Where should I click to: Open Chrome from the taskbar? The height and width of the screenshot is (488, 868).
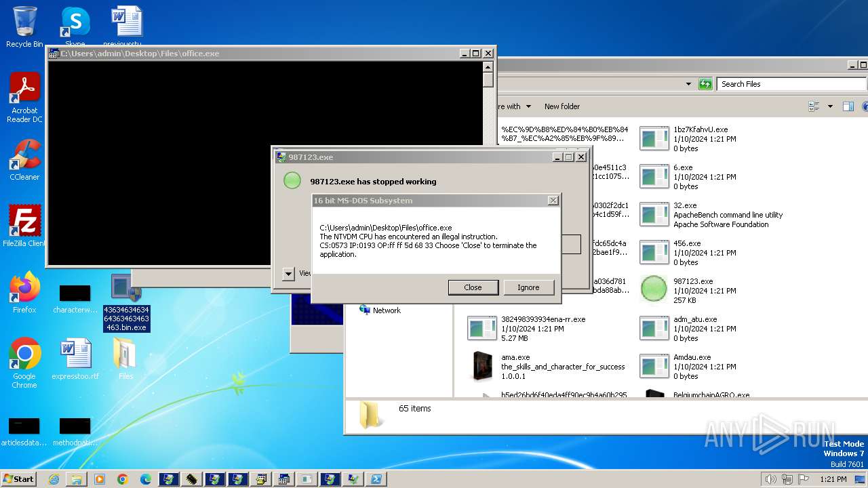pos(123,479)
